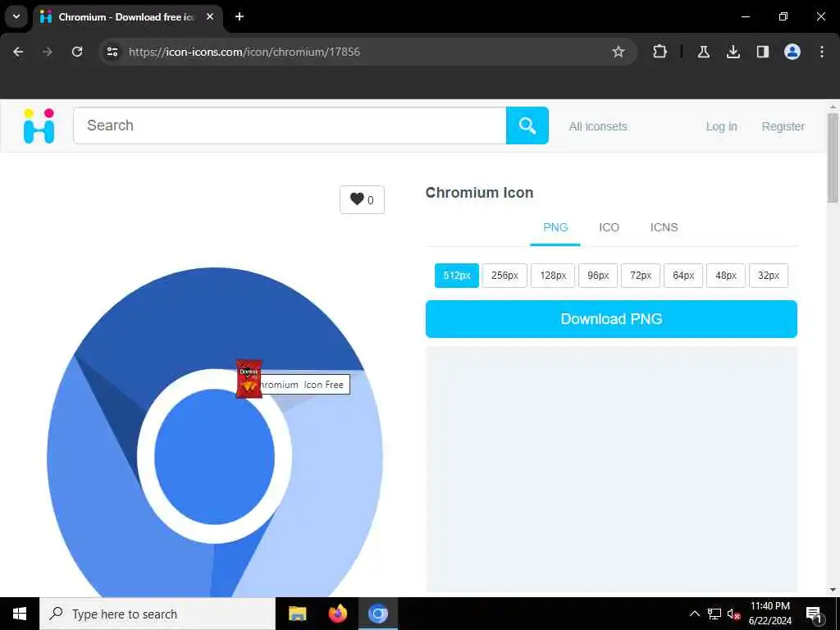The image size is (840, 630).
Task: Open the Downloads icon in toolbar
Action: pos(733,52)
